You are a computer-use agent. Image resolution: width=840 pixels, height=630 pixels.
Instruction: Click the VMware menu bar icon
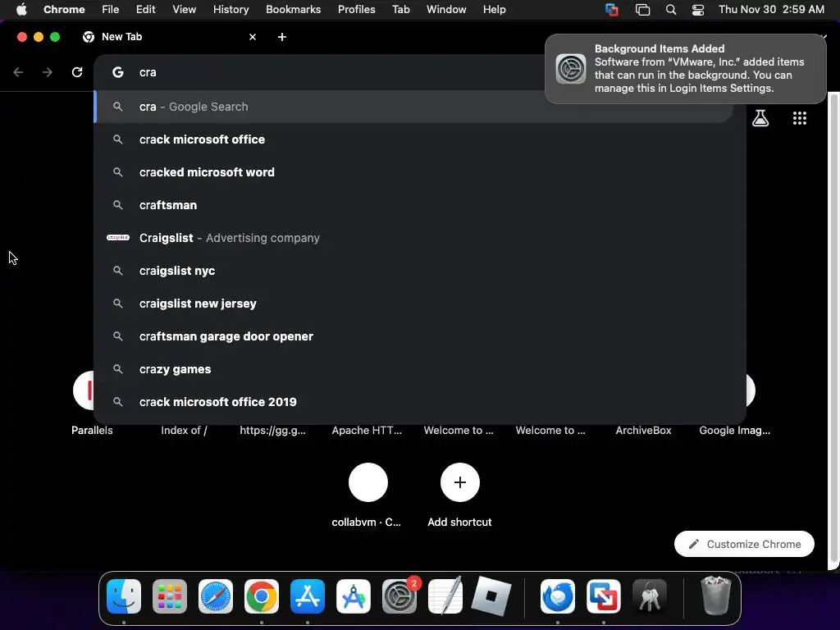[611, 10]
